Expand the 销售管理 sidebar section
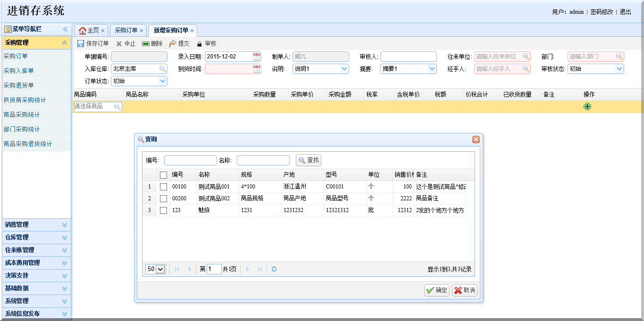The width and height of the screenshot is (644, 321). (65, 225)
